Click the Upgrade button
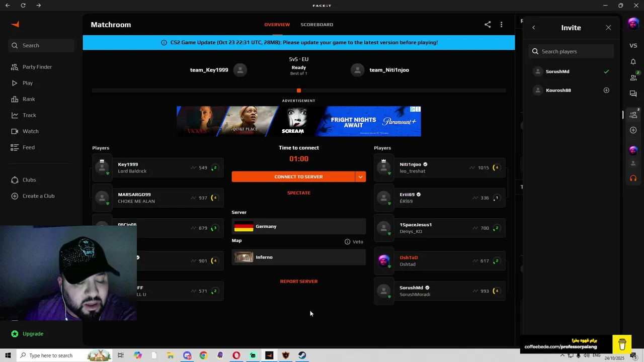Screen dimensions: 644x362 click(28, 334)
